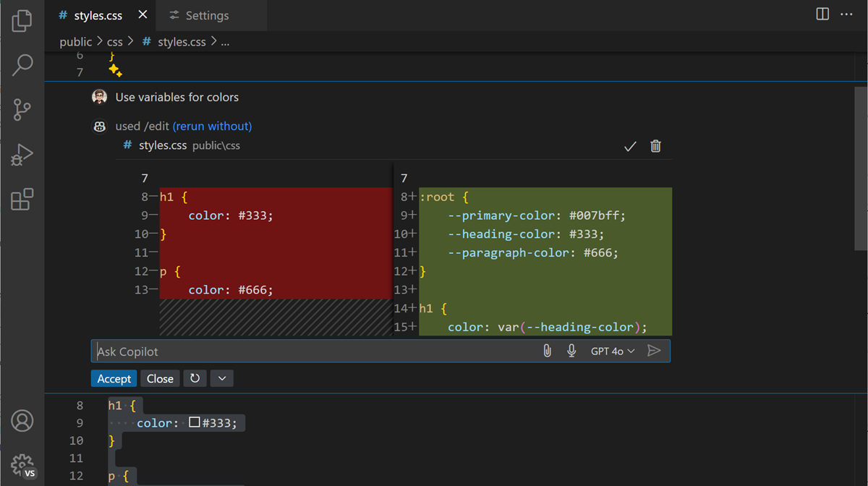Expand the dropdown next to rerun button
Viewport: 868px width, 486px height.
coord(222,378)
